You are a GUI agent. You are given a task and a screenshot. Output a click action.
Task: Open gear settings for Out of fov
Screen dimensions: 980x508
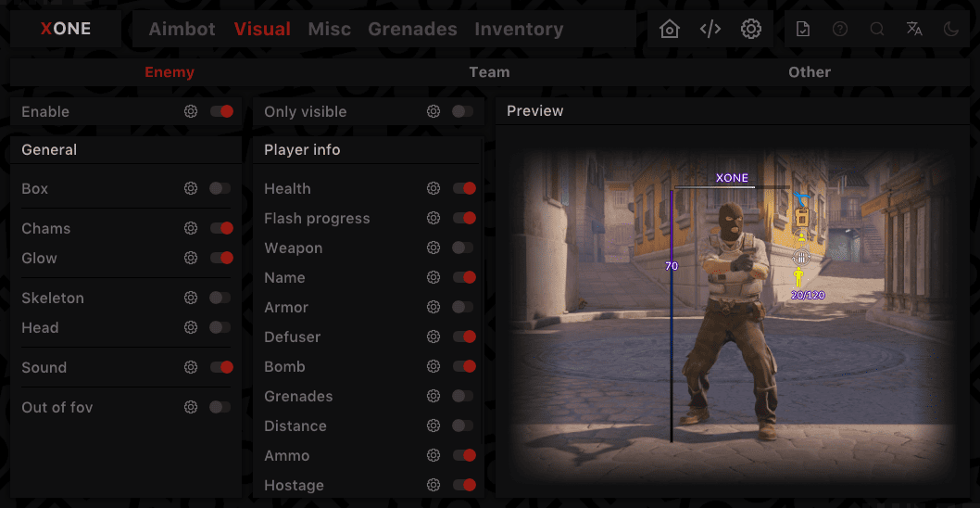pyautogui.click(x=191, y=407)
